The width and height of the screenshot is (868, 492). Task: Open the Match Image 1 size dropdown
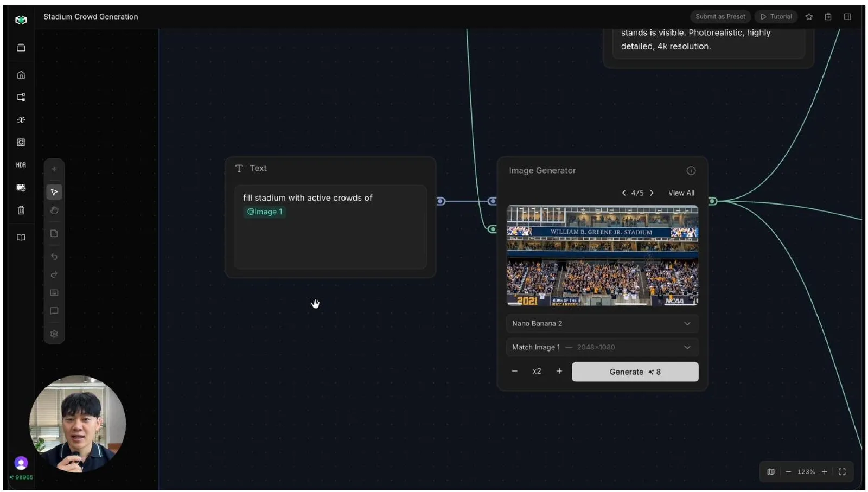tap(602, 348)
